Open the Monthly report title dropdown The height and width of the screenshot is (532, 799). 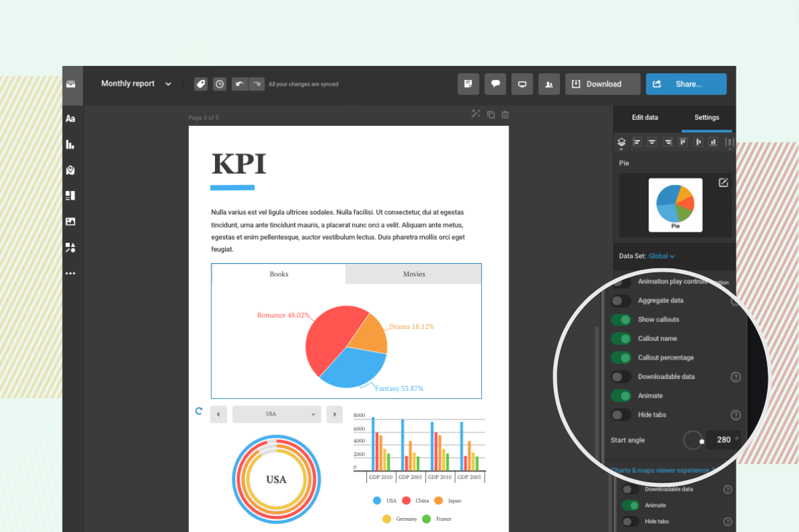click(136, 84)
